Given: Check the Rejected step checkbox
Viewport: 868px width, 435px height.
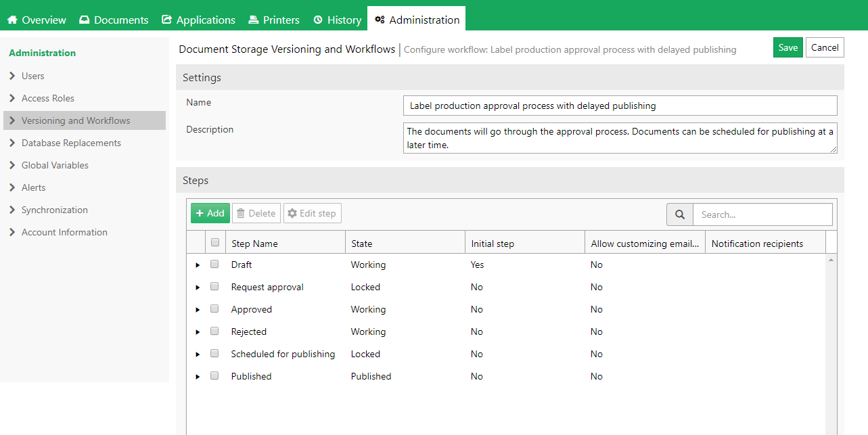Looking at the screenshot, I should click(x=214, y=331).
